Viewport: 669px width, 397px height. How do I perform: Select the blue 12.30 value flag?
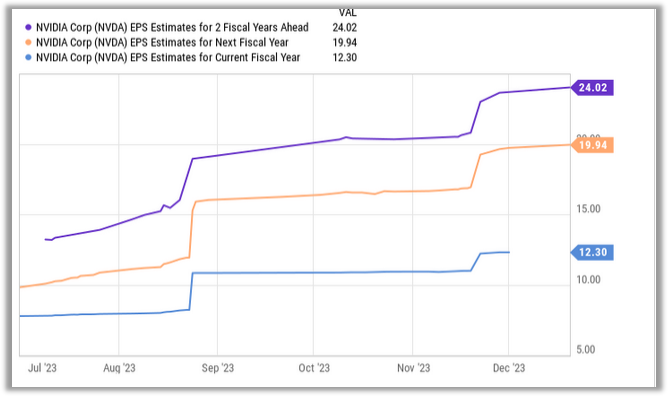pyautogui.click(x=592, y=252)
